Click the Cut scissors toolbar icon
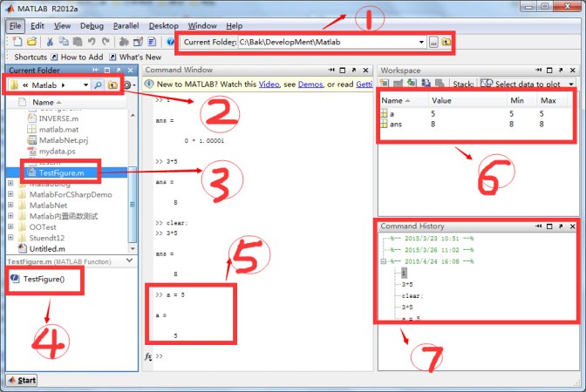Screen dimensions: 586x392 pyautogui.click(x=50, y=42)
